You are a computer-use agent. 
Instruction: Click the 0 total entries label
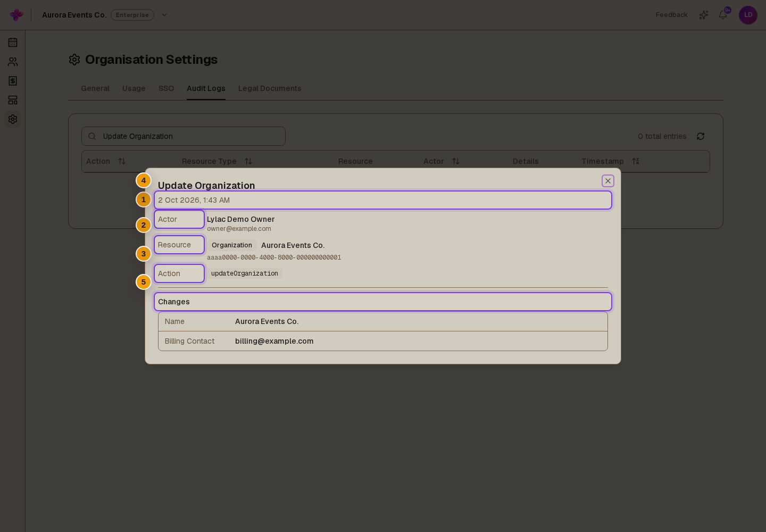point(662,136)
